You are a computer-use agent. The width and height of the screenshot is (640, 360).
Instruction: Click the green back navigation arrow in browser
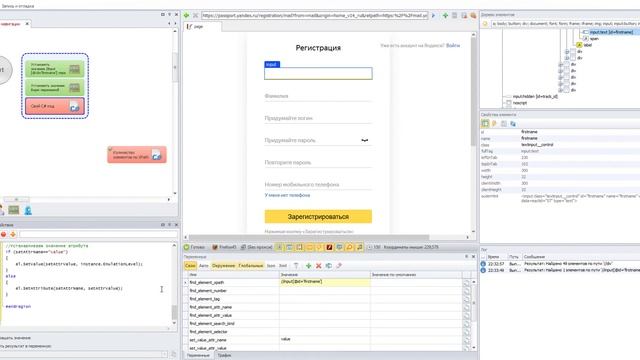[x=187, y=15]
